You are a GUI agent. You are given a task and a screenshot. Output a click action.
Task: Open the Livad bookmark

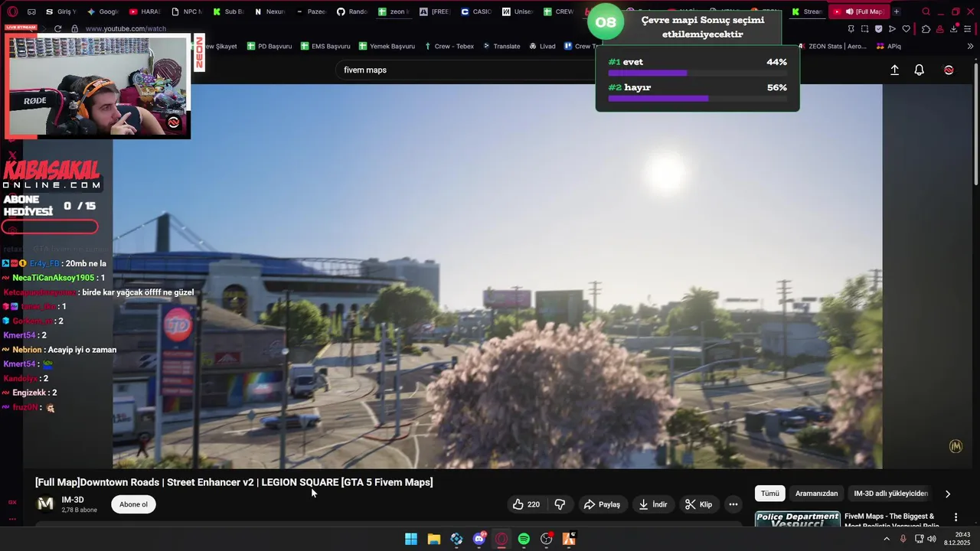(x=541, y=46)
